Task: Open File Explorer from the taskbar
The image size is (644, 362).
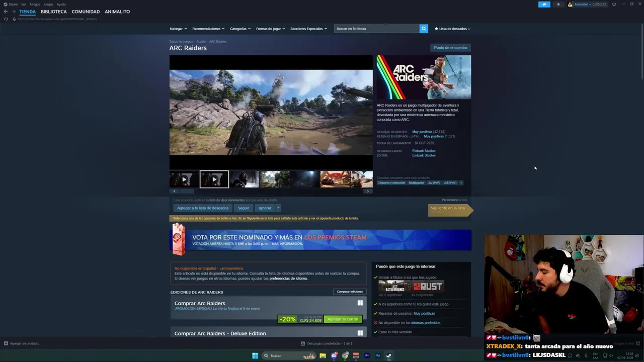Action: coord(323,355)
